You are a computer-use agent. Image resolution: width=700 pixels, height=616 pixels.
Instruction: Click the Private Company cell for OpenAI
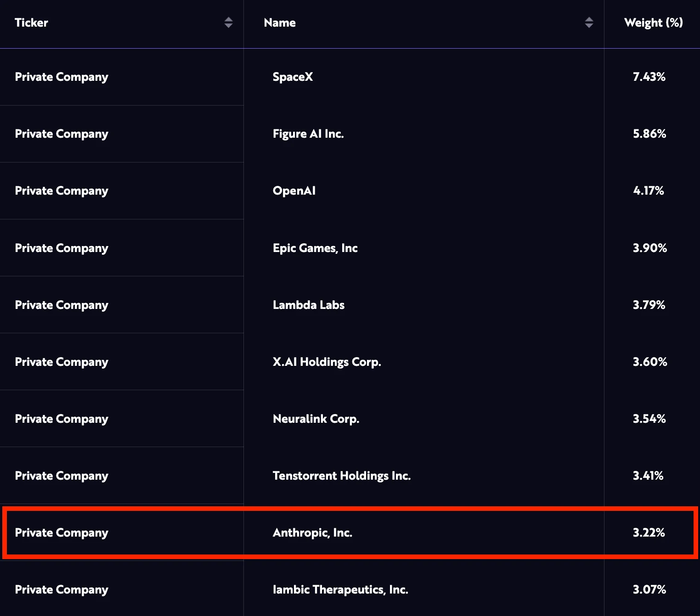[x=62, y=190]
